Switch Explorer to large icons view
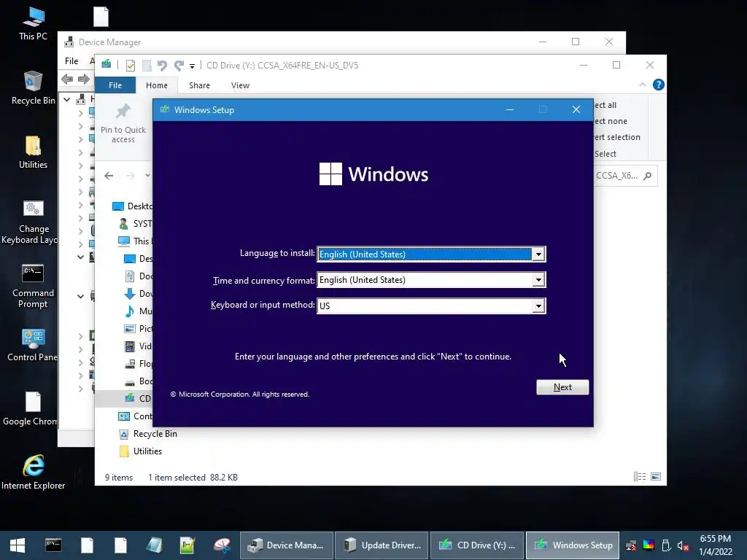This screenshot has height=560, width=747. click(656, 477)
